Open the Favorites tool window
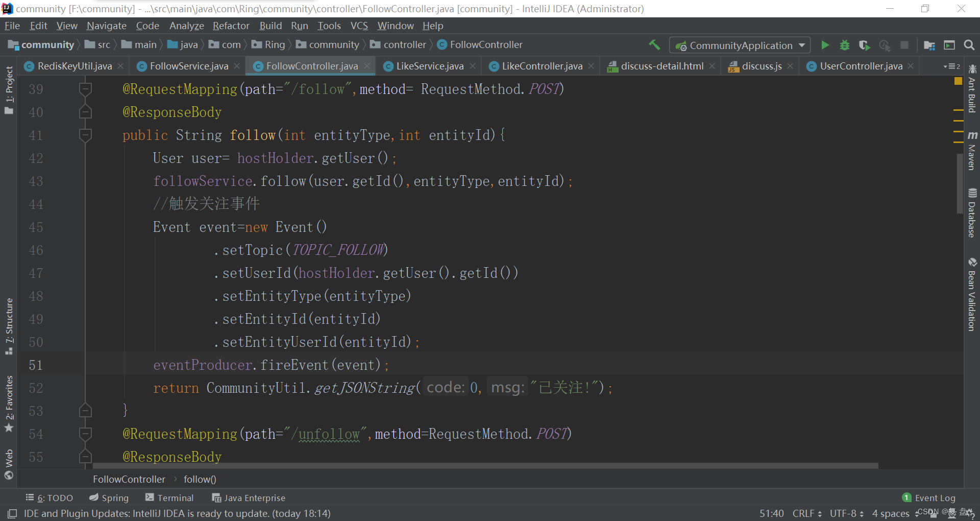The image size is (980, 521). 9,404
